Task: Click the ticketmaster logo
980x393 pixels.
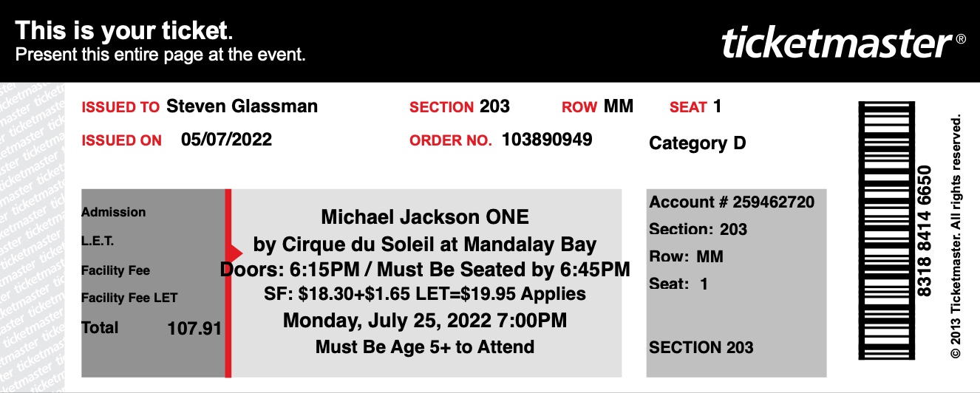Action: pos(837,44)
